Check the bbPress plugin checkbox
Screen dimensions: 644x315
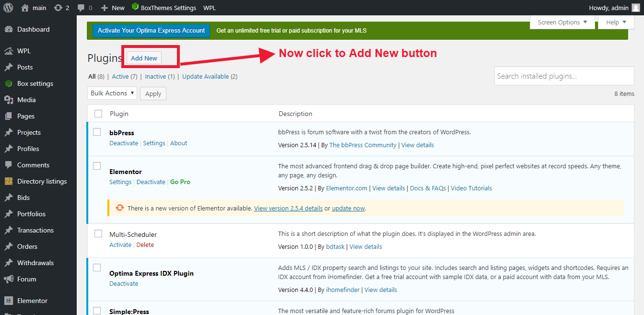(x=97, y=132)
